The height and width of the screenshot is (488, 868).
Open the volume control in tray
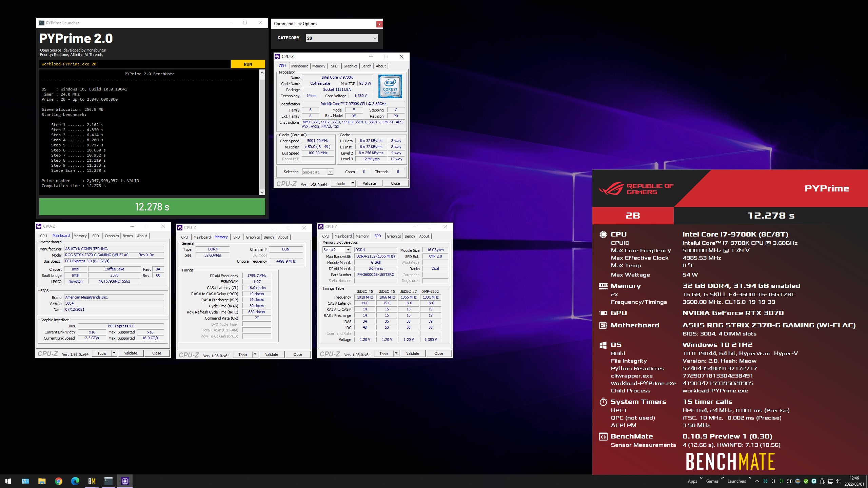[838, 481]
